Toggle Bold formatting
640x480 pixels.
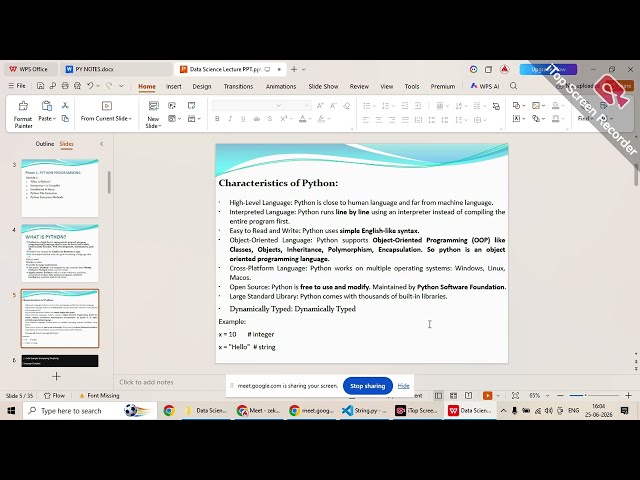217,119
